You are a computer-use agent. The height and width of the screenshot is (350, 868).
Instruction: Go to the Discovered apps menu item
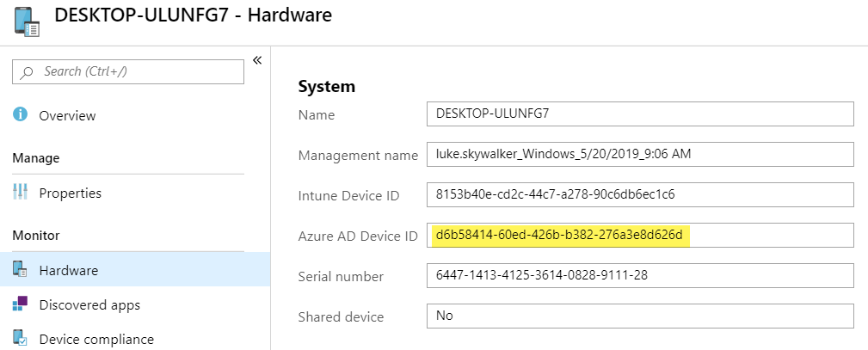(x=89, y=304)
